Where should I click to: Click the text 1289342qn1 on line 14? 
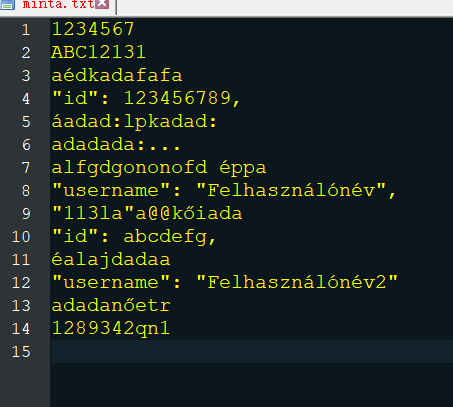(111, 329)
